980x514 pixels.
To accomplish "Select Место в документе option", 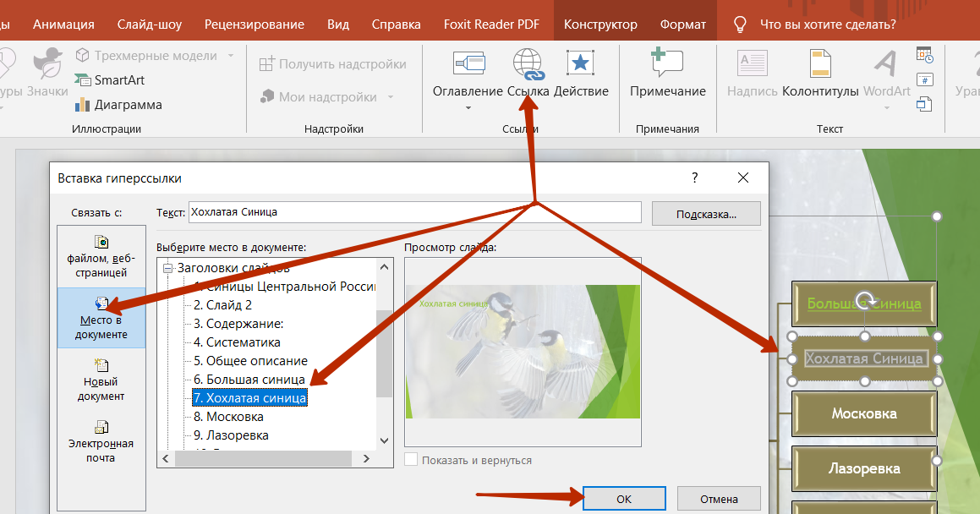I will pyautogui.click(x=101, y=318).
